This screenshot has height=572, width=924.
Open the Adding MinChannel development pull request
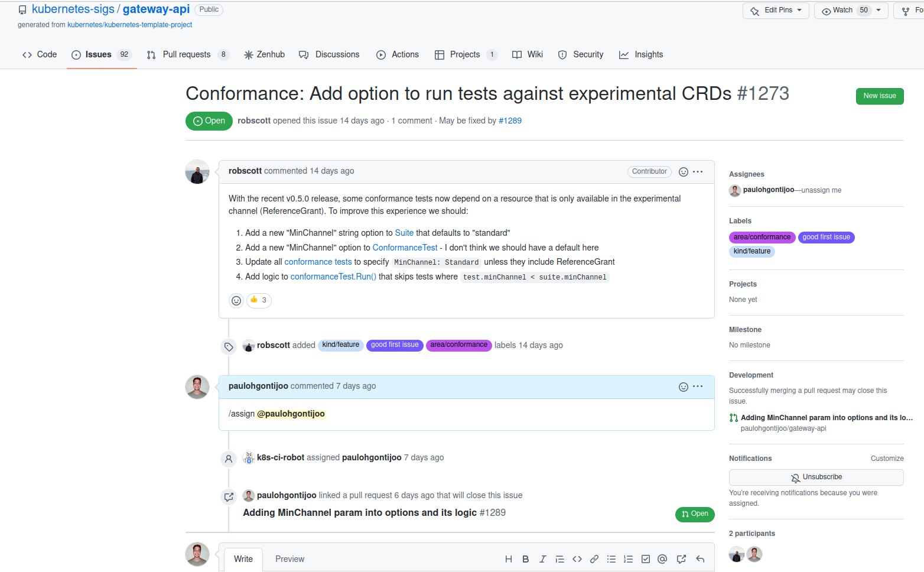click(x=827, y=418)
